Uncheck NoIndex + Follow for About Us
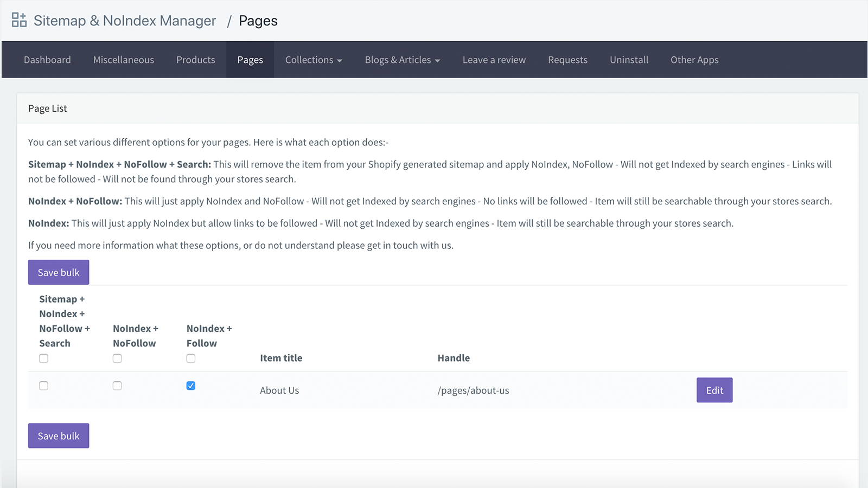 [x=190, y=386]
